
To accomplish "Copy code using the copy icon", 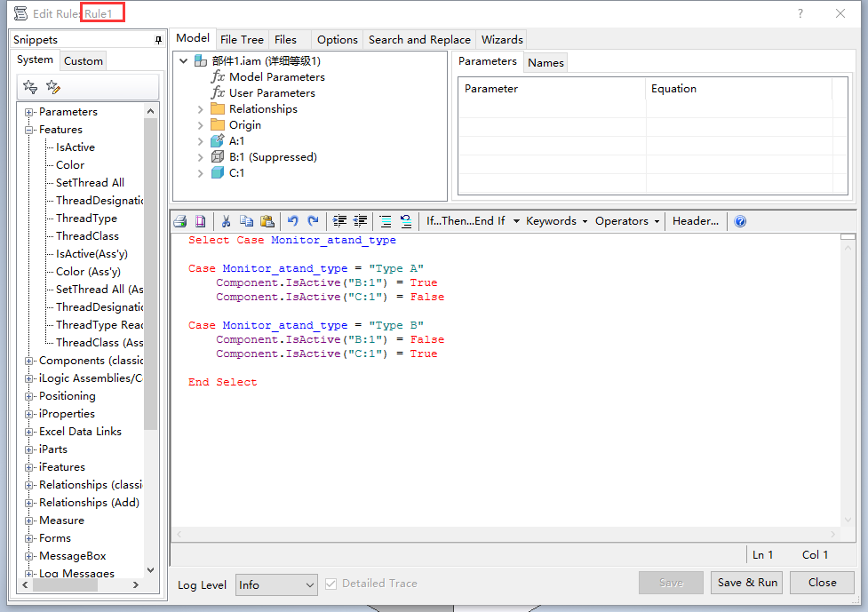I will [248, 221].
